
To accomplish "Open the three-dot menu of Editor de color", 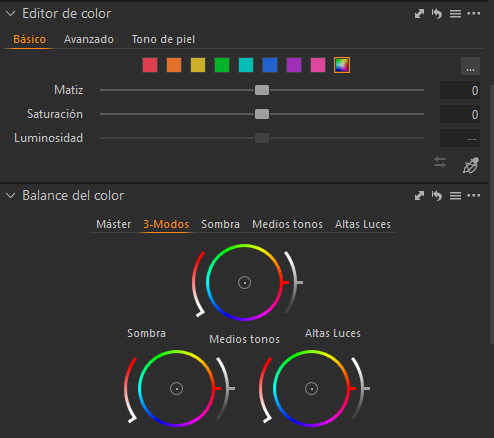I will [474, 13].
